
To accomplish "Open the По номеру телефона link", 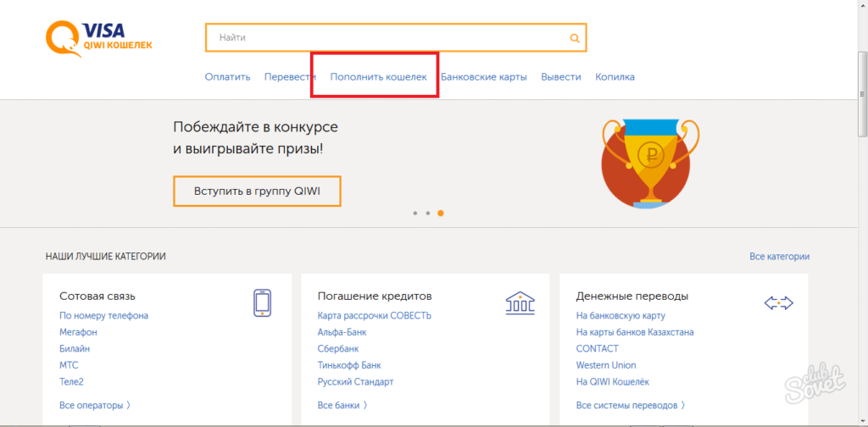I will 103,316.
